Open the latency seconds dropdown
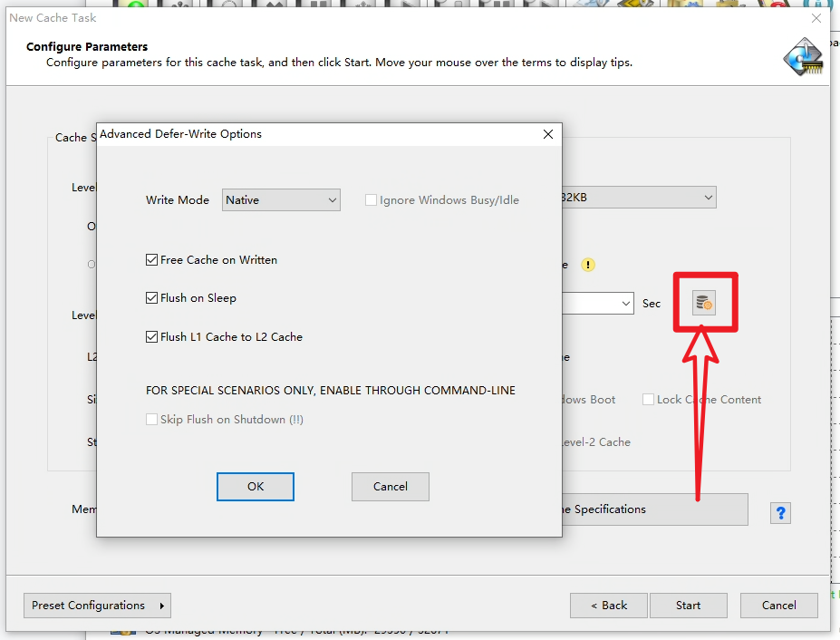 click(x=597, y=304)
